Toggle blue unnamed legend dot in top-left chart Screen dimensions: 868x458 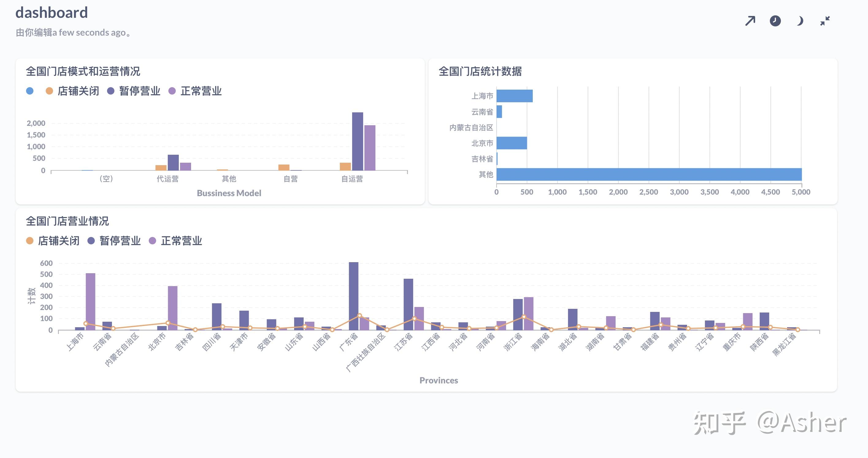(30, 91)
